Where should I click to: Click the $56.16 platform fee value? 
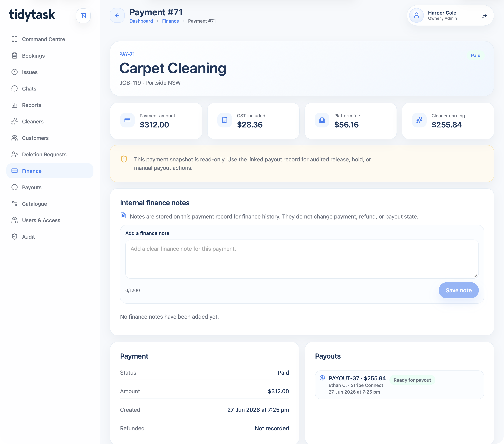click(346, 124)
